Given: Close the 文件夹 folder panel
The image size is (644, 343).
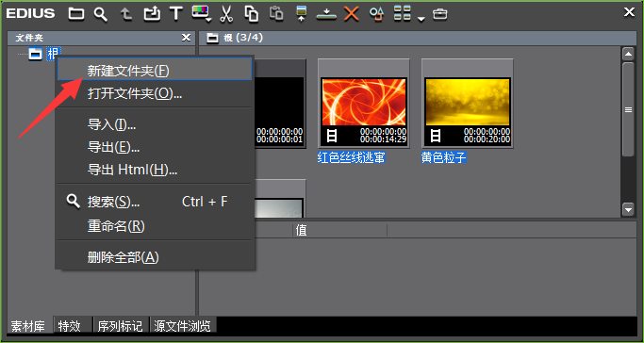Looking at the screenshot, I should tap(186, 38).
